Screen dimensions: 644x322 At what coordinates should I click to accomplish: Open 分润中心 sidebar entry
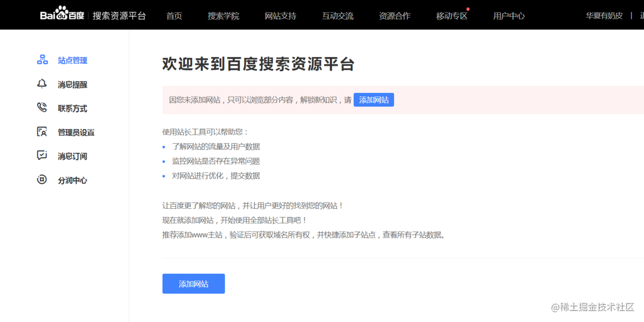point(73,181)
